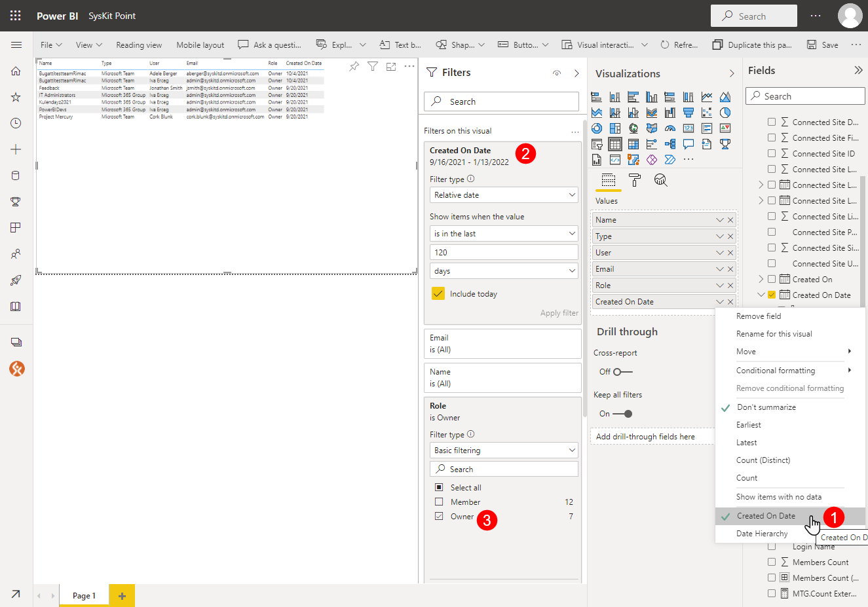Uncheck the Include today checkbox
Viewport: 868px width, 607px height.
(438, 293)
